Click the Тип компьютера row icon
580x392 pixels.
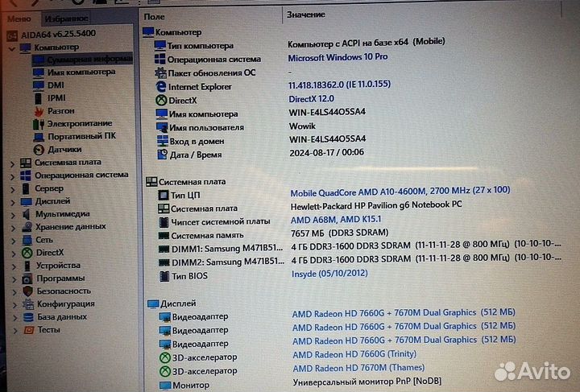click(x=159, y=45)
